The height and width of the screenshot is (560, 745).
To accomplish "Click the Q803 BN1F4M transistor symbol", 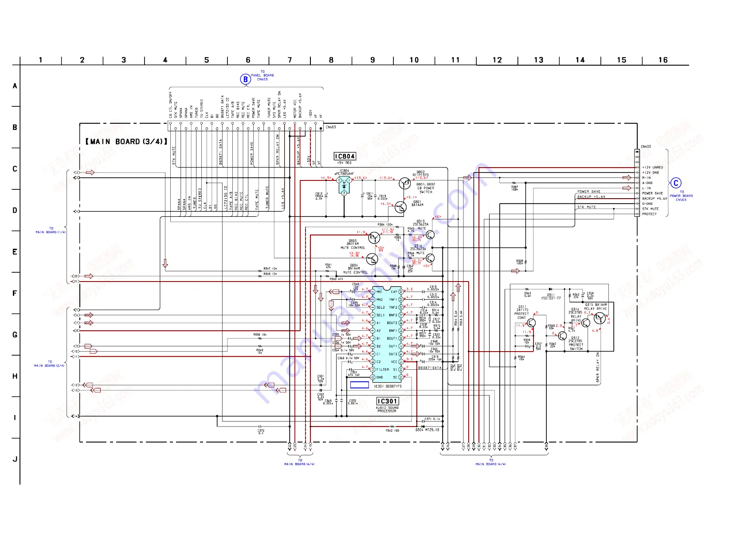I will [374, 238].
